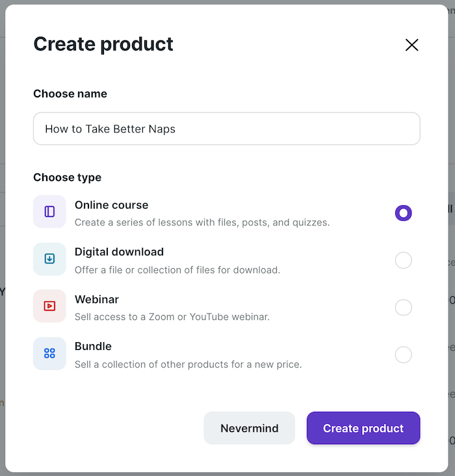Select the "Bundle" option label
455x476 pixels.
pos(93,347)
